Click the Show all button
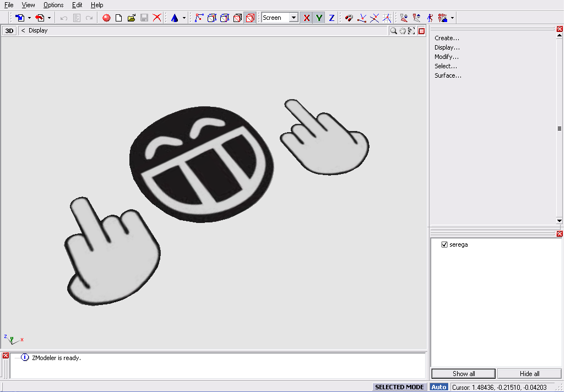This screenshot has height=392, width=565. [463, 374]
